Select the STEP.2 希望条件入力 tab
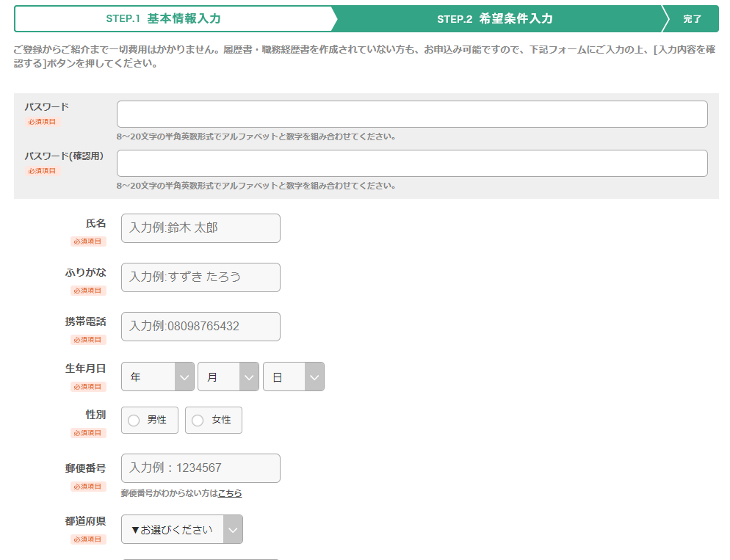 pyautogui.click(x=496, y=18)
